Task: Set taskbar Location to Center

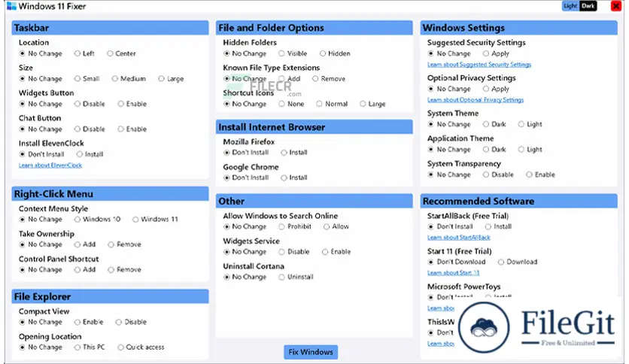Action: pyautogui.click(x=121, y=53)
